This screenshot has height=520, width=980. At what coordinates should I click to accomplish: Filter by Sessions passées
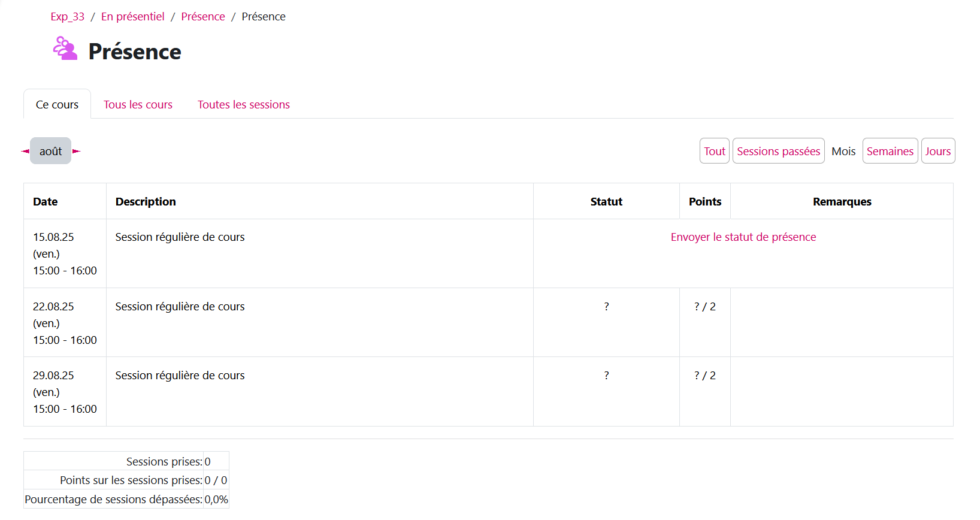[x=778, y=151]
